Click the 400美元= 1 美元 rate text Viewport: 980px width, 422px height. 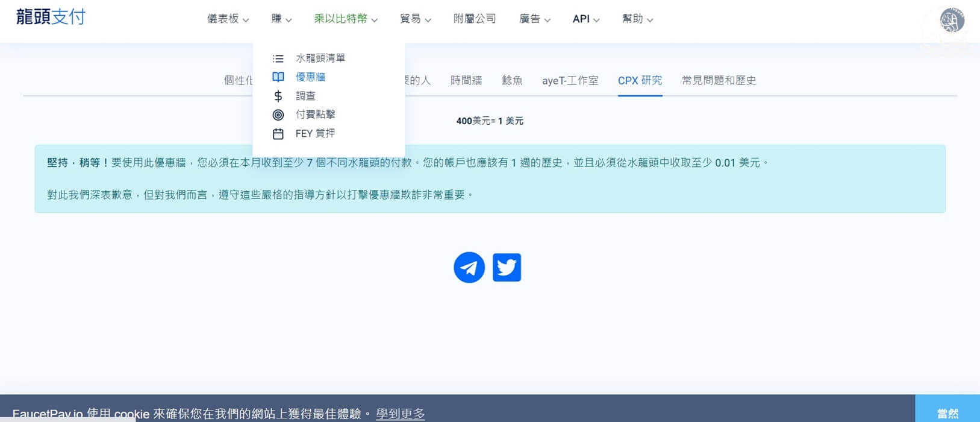point(490,121)
